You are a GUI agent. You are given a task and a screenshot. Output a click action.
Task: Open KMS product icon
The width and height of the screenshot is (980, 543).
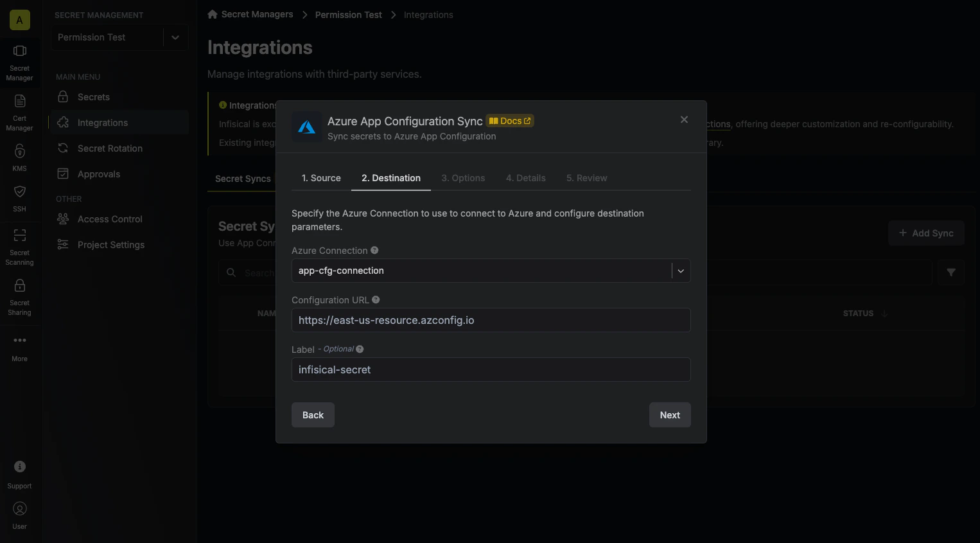point(20,157)
